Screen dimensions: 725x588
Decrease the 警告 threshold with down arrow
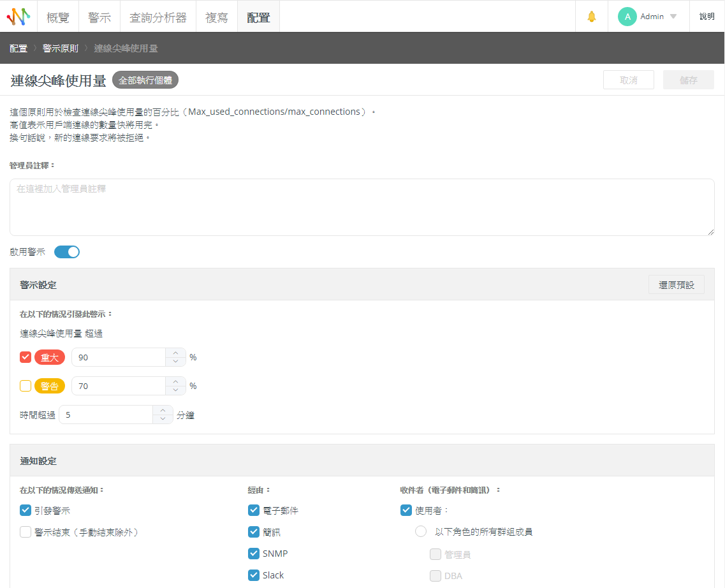(x=175, y=390)
